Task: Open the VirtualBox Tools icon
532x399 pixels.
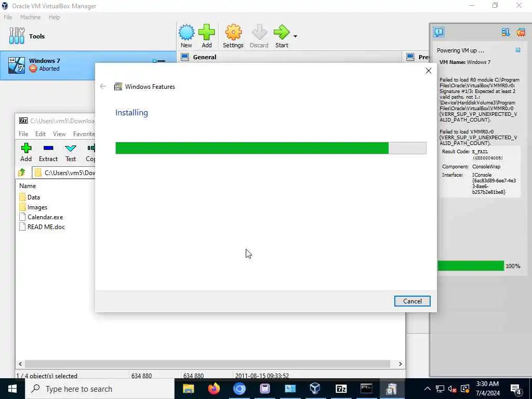Action: [17, 36]
